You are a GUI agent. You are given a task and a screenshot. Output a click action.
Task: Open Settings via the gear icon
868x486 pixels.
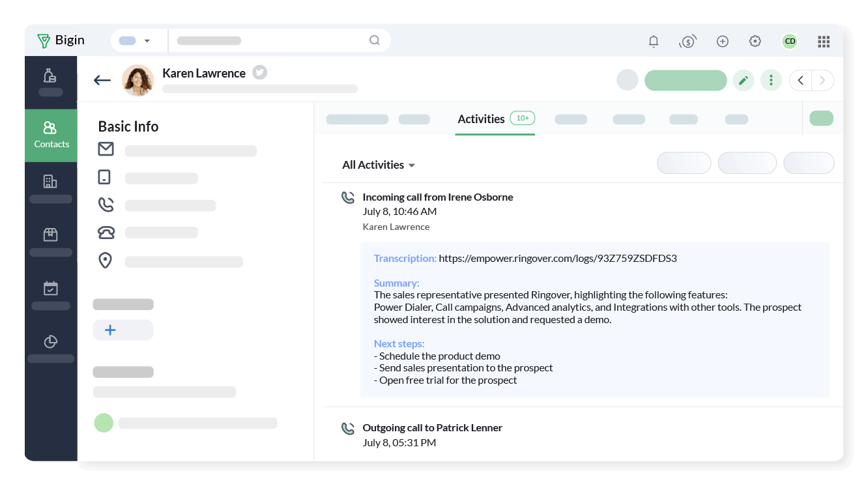click(x=755, y=41)
